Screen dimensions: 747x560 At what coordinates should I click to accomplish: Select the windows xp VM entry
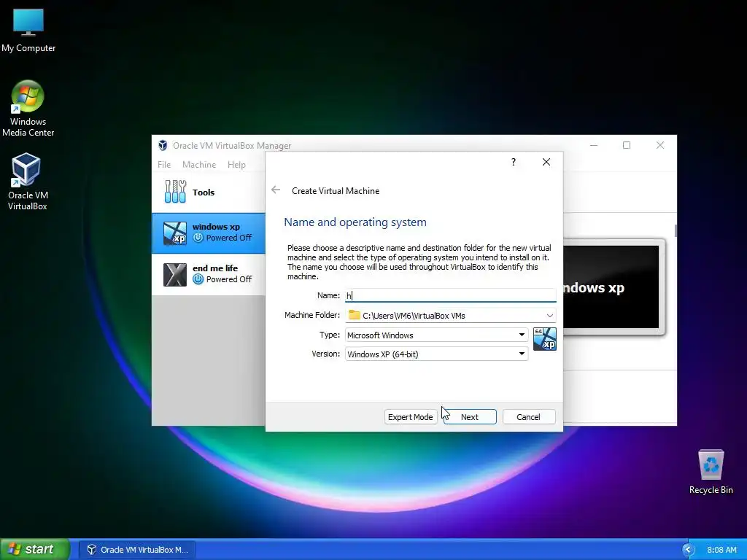coord(209,233)
